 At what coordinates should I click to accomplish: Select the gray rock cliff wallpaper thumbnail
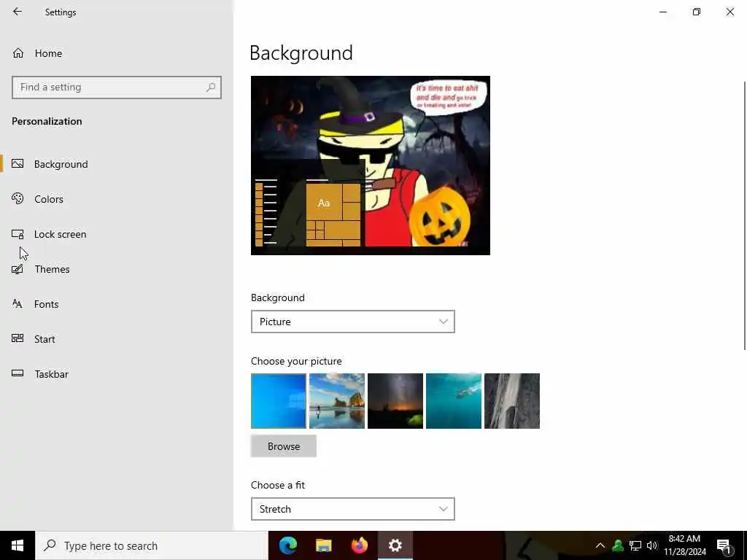coord(511,401)
